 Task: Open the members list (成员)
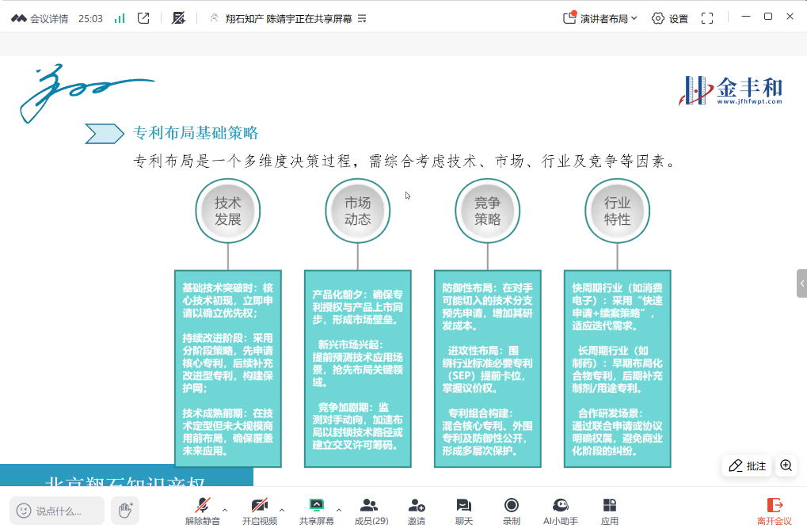point(370,511)
